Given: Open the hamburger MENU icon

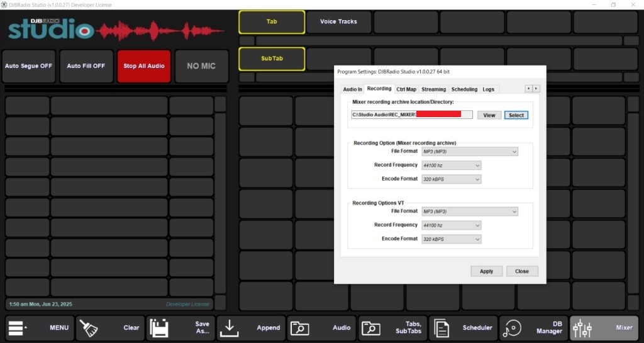Looking at the screenshot, I should (18, 328).
